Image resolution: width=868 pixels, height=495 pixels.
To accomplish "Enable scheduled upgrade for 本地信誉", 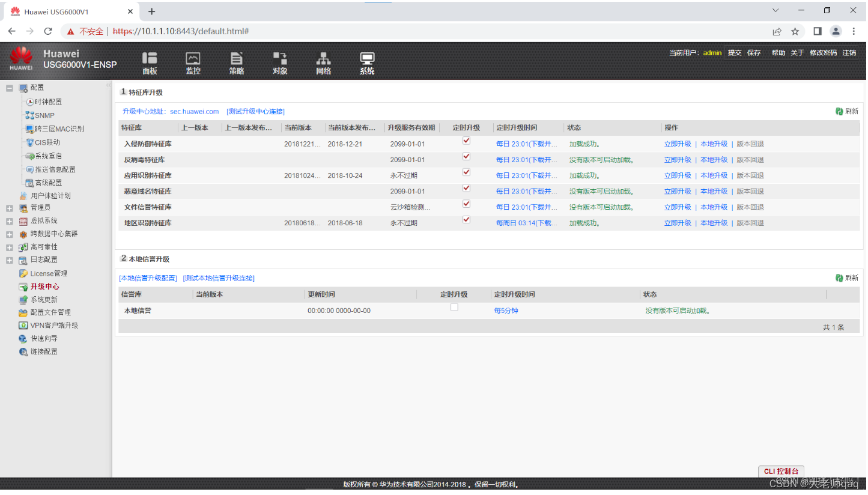I will [x=454, y=307].
